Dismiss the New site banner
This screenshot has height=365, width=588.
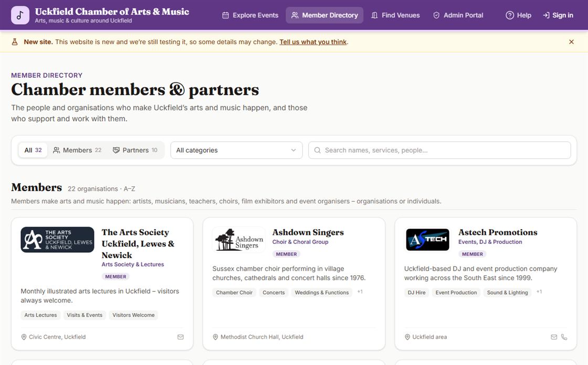tap(571, 42)
